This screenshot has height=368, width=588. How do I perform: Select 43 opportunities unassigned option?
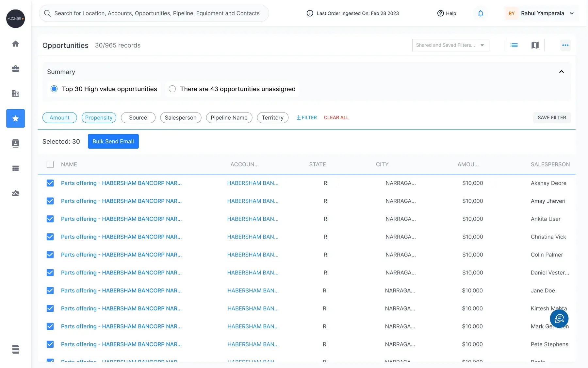coord(172,89)
